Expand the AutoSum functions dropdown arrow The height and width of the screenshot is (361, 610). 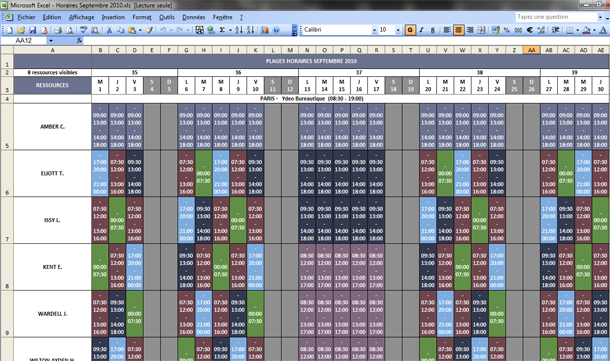click(230, 30)
